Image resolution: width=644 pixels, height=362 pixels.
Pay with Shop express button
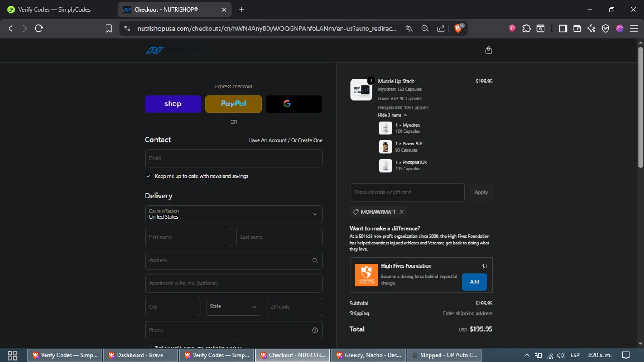(x=173, y=104)
